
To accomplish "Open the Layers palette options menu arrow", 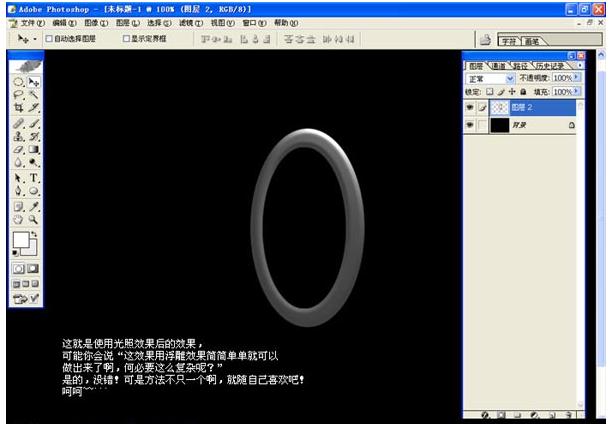I will (x=580, y=65).
